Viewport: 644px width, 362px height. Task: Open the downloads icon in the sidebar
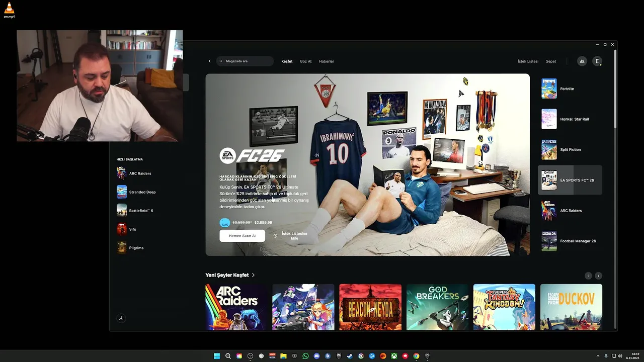121,318
